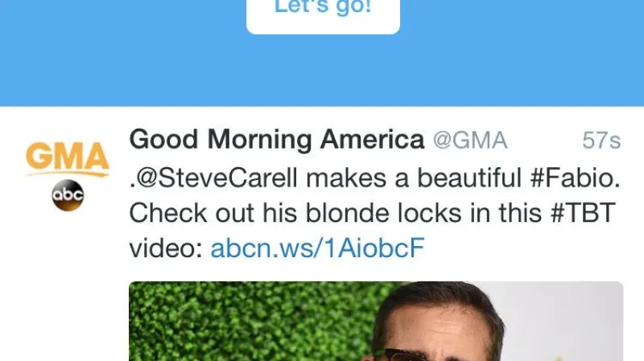Click the tweet text 'makes a beautiful'
Viewport: 644px width, 361px height.
[414, 178]
